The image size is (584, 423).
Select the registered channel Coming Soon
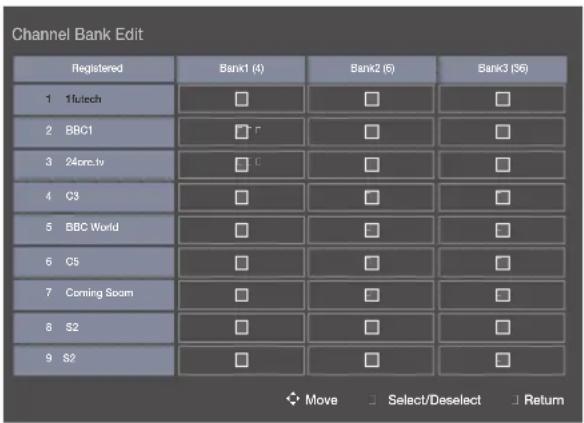(94, 295)
